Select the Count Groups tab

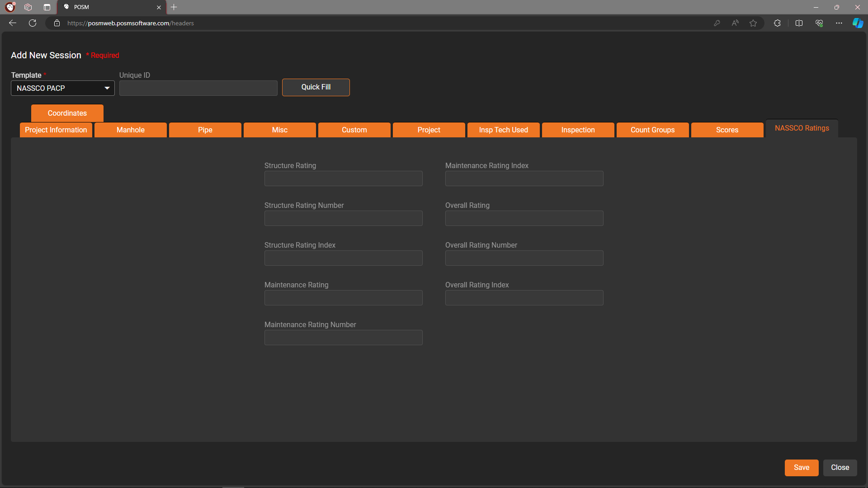[653, 130]
